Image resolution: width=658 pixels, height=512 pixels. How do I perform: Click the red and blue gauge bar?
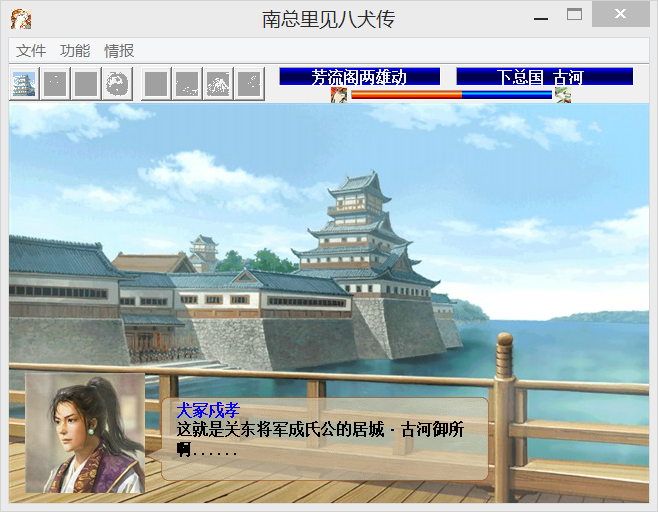(x=451, y=95)
